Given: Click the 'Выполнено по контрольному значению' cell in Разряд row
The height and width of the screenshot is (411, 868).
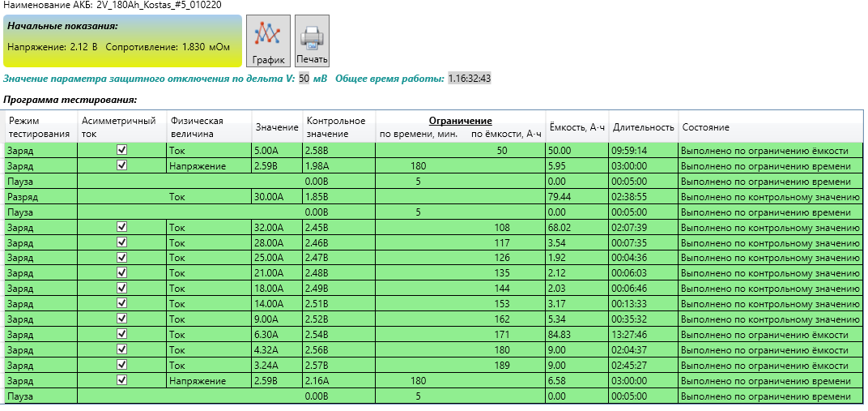Looking at the screenshot, I should (x=770, y=197).
